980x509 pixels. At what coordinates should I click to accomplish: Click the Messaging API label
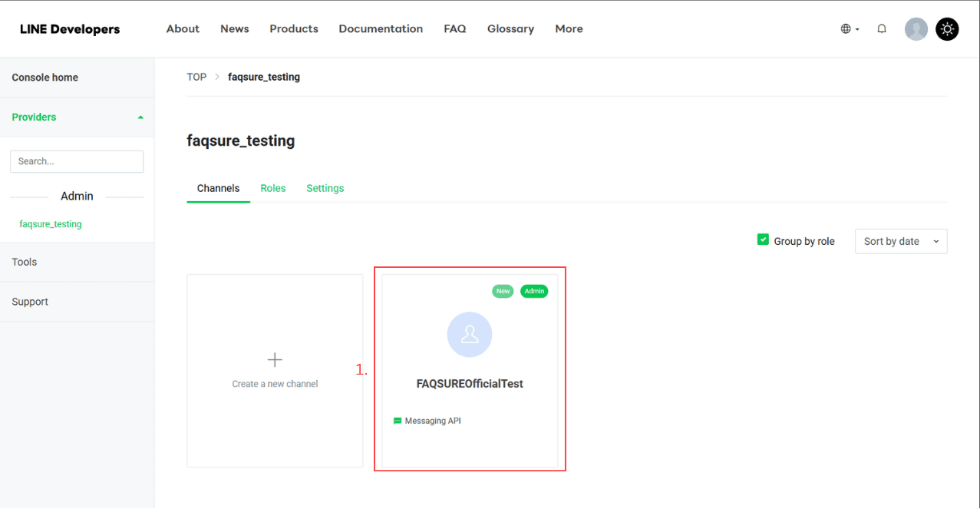click(x=433, y=421)
